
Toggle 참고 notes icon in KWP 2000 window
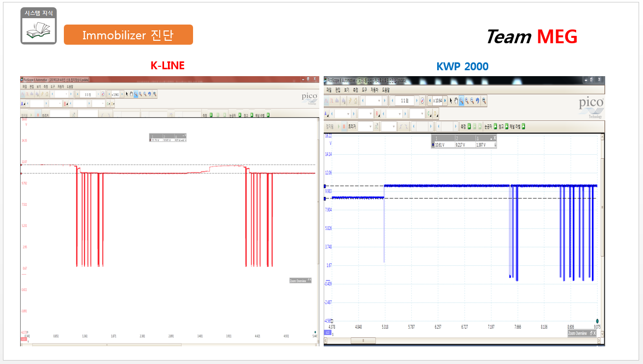(506, 126)
